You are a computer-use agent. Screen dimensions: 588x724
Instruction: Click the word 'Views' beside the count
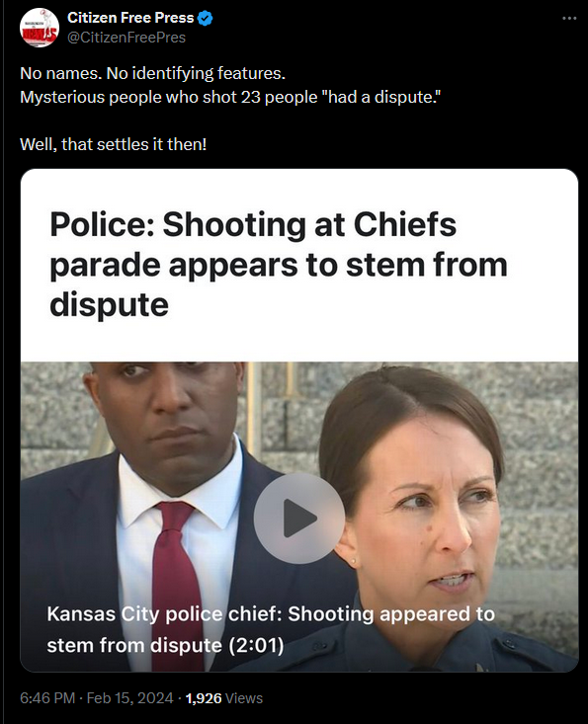click(244, 698)
